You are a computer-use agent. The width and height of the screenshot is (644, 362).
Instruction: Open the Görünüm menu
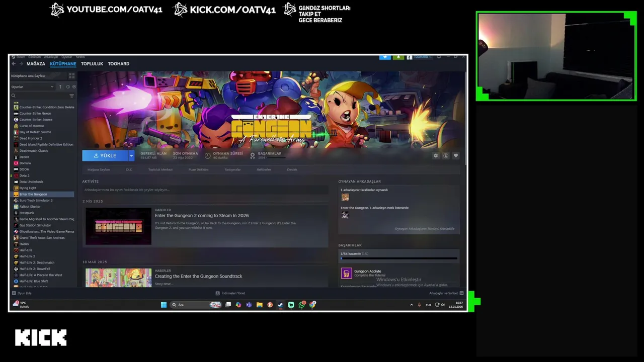(x=35, y=57)
